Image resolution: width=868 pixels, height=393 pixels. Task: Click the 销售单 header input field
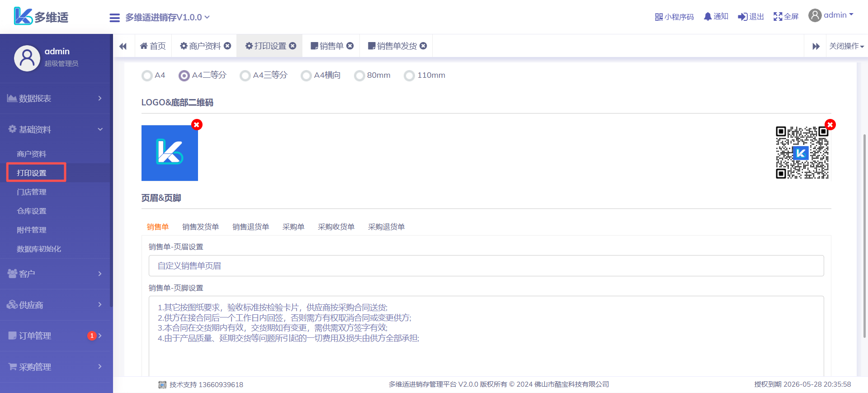coord(486,266)
